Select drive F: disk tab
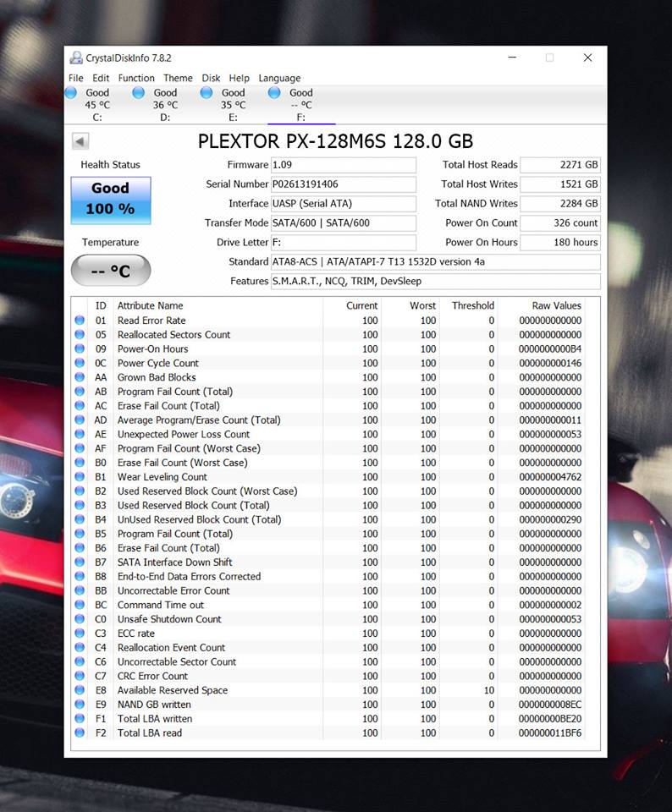Viewport: 672px width, 812px height. coord(301,105)
